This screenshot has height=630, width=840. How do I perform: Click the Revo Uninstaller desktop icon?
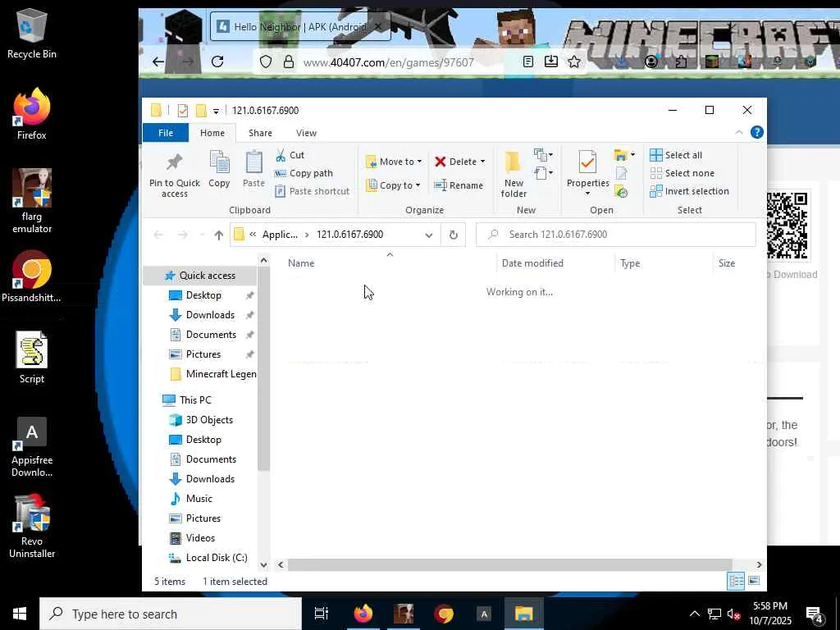click(32, 526)
